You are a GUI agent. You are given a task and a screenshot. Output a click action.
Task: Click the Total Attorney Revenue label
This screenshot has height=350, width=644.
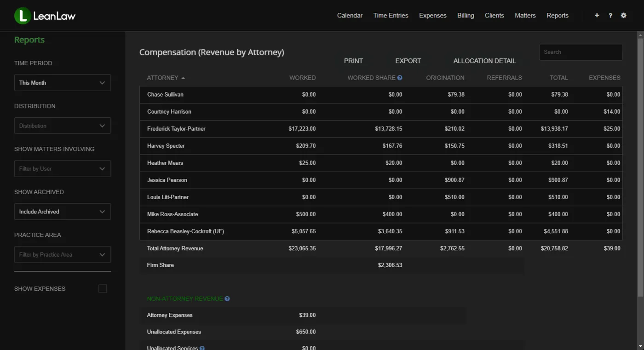pos(175,248)
